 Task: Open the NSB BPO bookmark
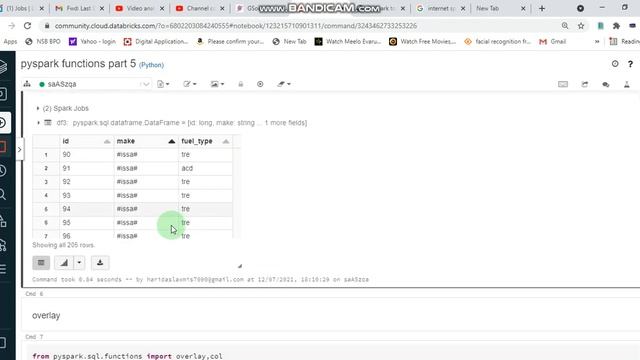pyautogui.click(x=42, y=42)
